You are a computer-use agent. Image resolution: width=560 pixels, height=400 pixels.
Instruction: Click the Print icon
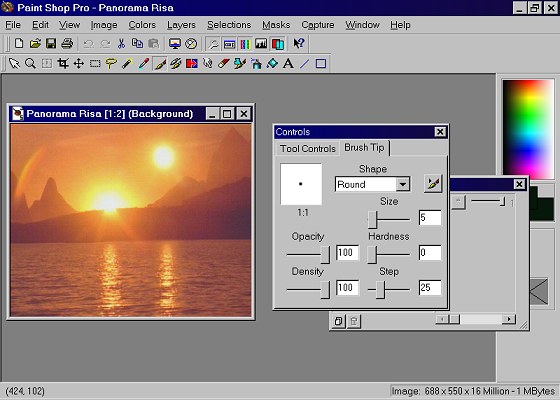tap(67, 44)
